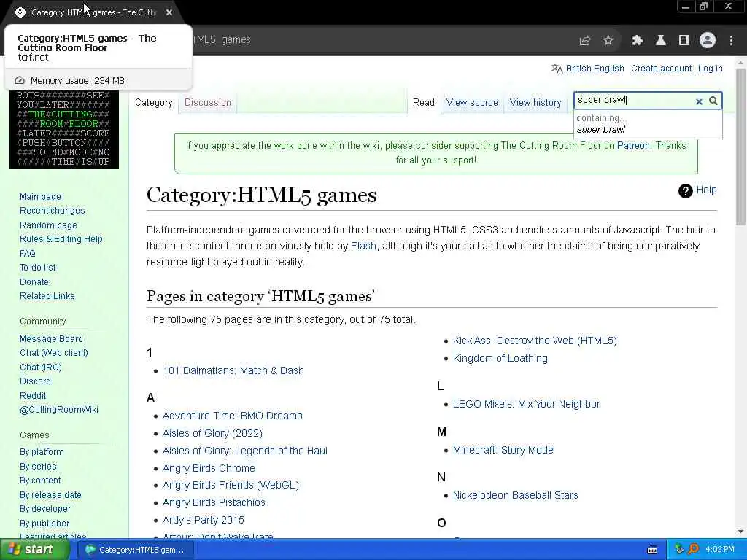Open @CuttingRoomWiki link

pyautogui.click(x=59, y=410)
